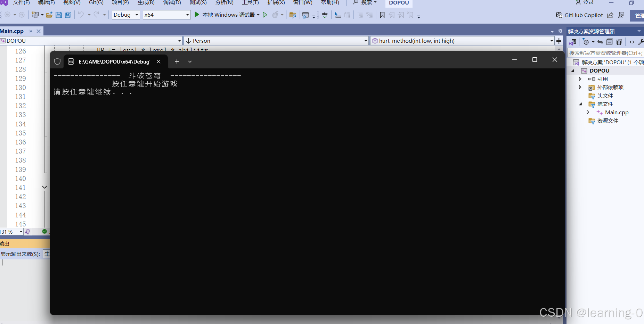
Task: Open the send feedback person icon
Action: point(621,15)
